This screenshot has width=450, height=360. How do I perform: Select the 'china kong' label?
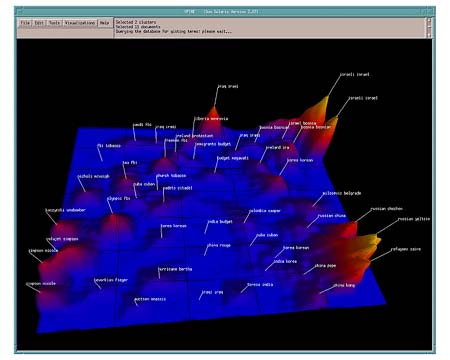344,285
